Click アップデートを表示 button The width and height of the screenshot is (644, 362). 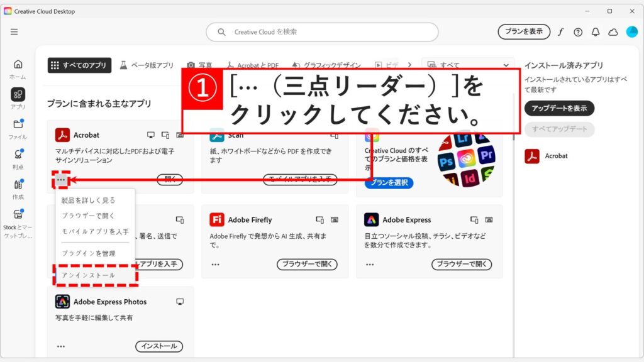tap(559, 108)
